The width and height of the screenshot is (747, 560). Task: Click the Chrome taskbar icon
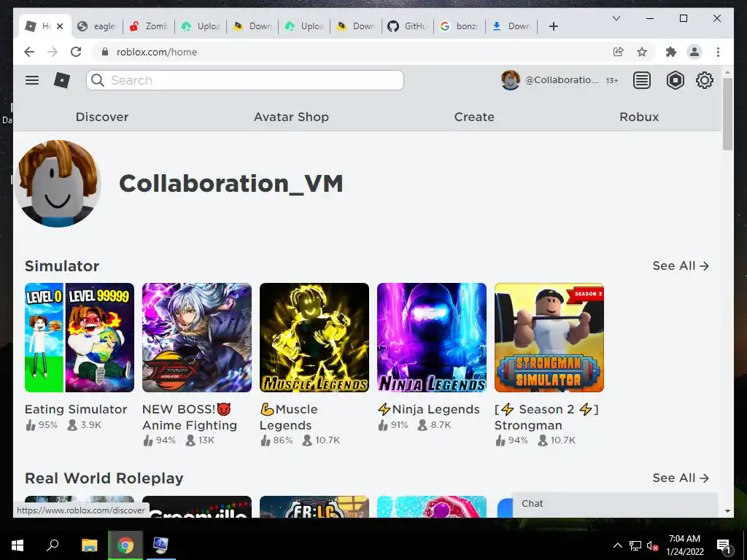tap(125, 545)
